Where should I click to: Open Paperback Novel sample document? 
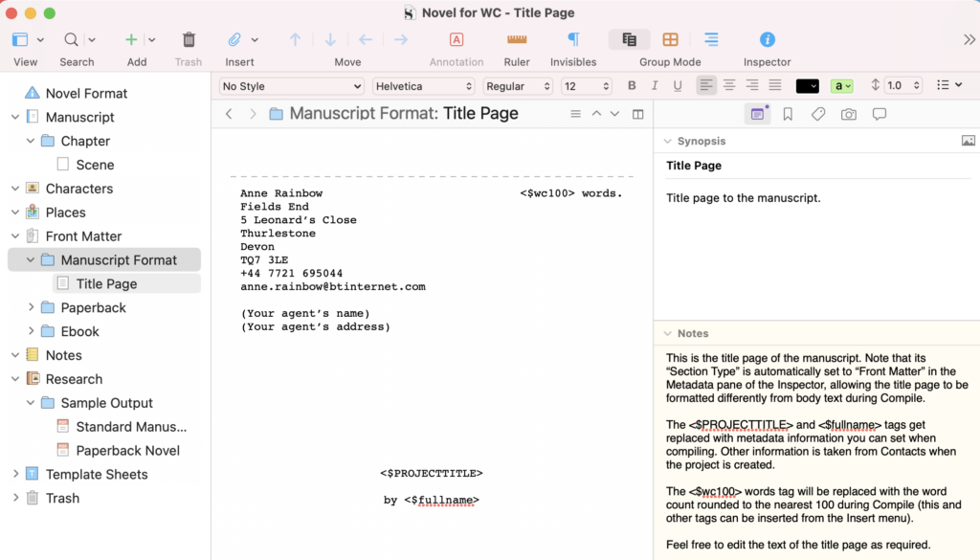point(127,450)
